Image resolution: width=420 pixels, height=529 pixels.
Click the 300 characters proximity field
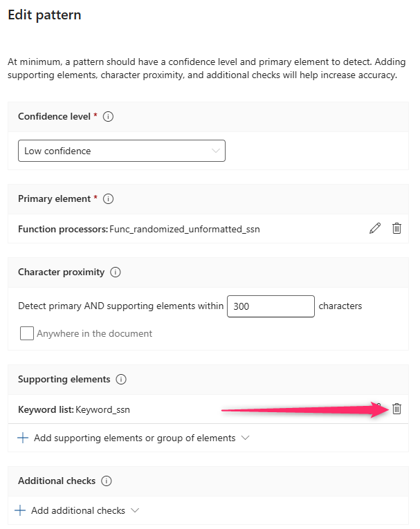click(271, 306)
